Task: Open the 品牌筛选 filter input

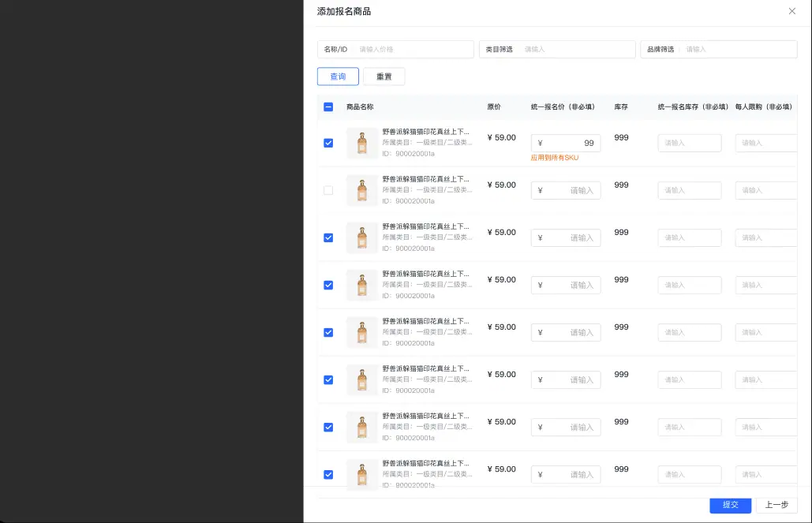Action: (x=718, y=49)
